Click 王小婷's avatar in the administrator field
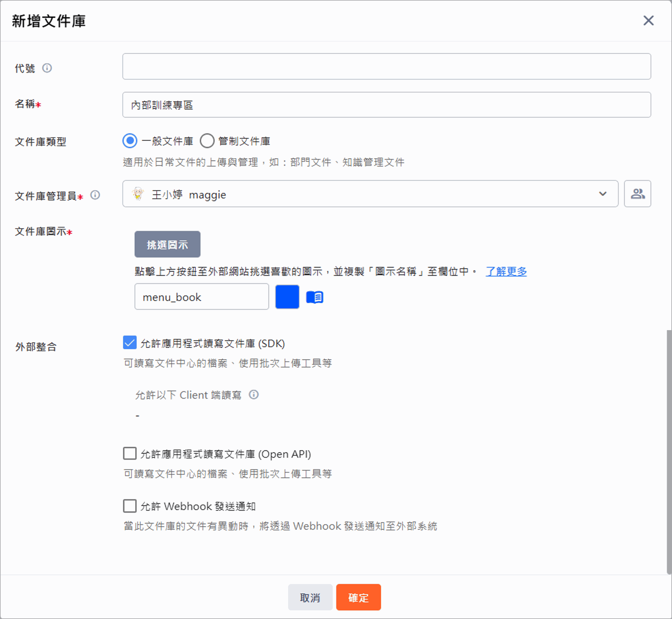The image size is (672, 619). point(138,194)
